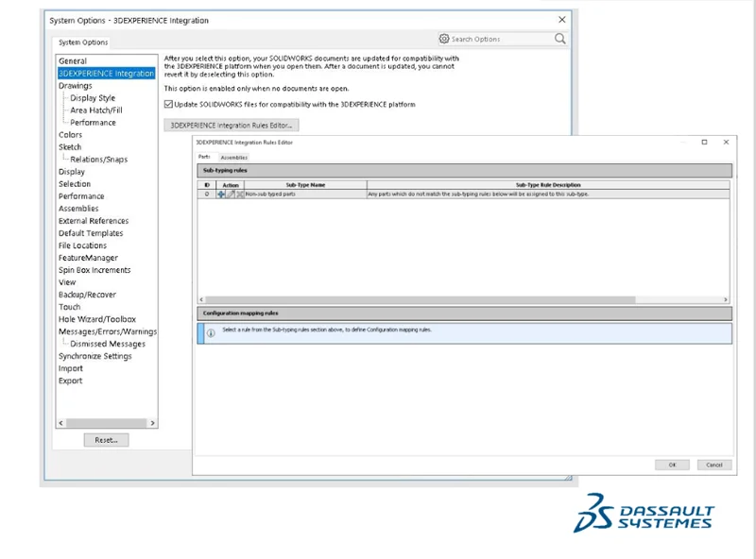Image resolution: width=756 pixels, height=559 pixels.
Task: Click the ID cell showing 0
Action: (207, 195)
